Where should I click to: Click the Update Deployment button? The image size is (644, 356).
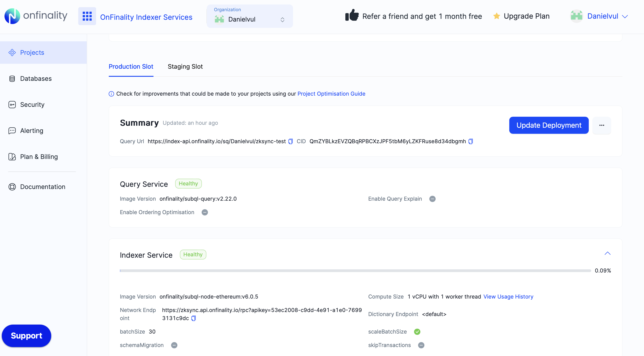point(549,125)
